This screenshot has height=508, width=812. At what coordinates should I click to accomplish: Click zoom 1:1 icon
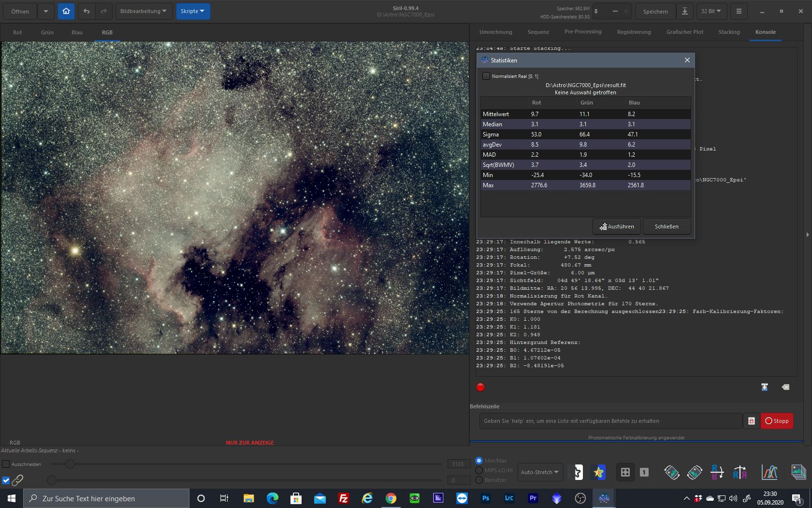pyautogui.click(x=644, y=472)
